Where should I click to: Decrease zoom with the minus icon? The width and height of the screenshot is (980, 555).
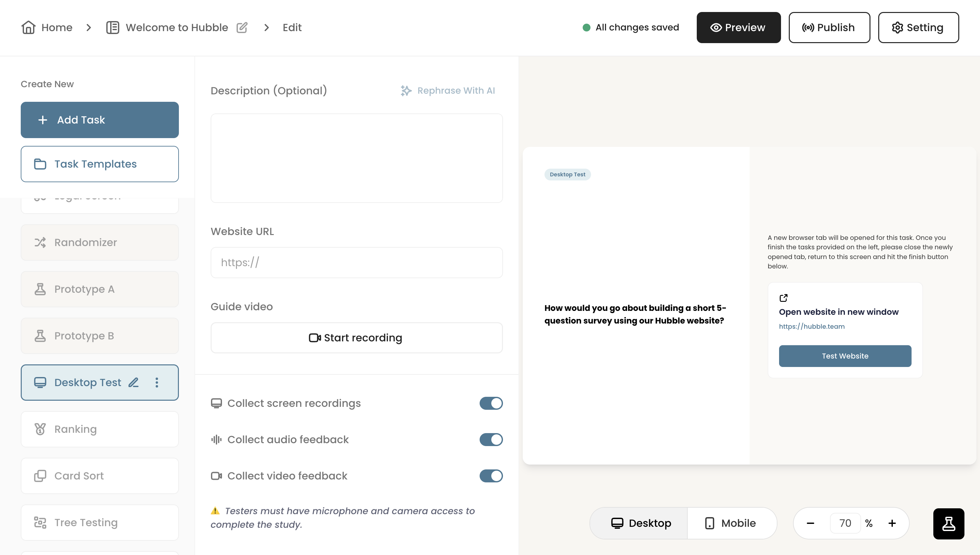(811, 523)
